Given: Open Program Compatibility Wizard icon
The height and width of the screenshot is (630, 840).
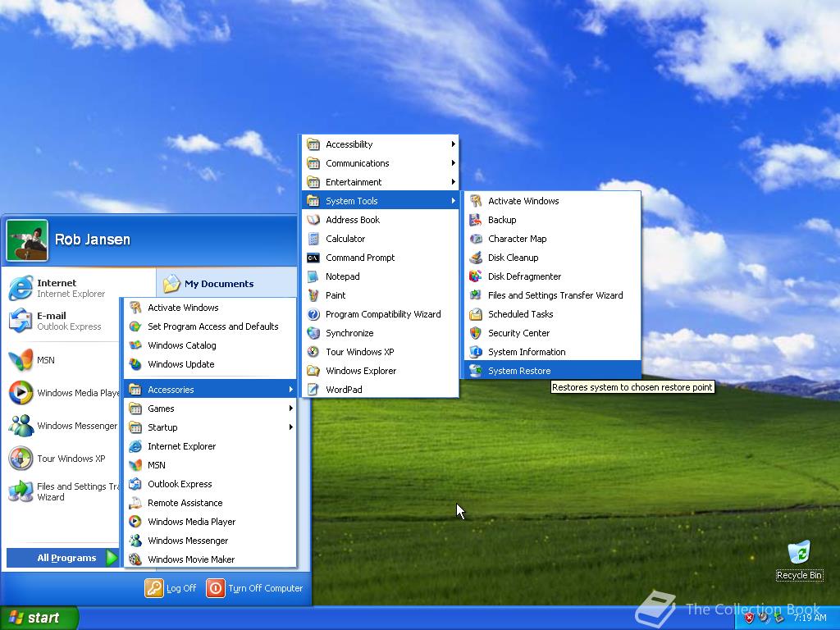Looking at the screenshot, I should point(313,314).
